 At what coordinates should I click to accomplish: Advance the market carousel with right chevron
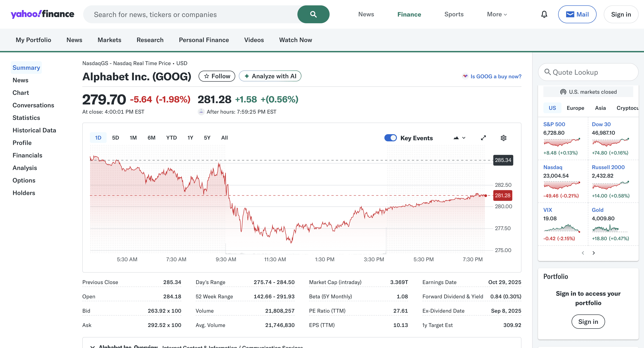[x=594, y=253]
